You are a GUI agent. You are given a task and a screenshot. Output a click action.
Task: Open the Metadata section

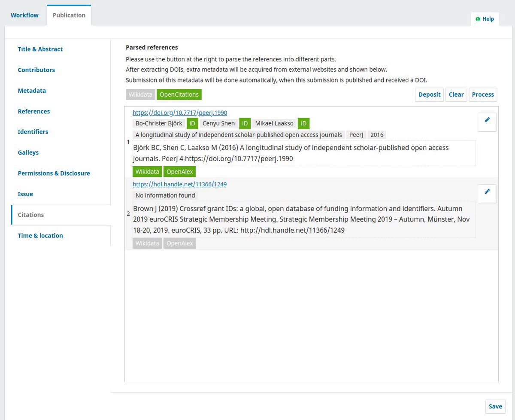[x=32, y=91]
